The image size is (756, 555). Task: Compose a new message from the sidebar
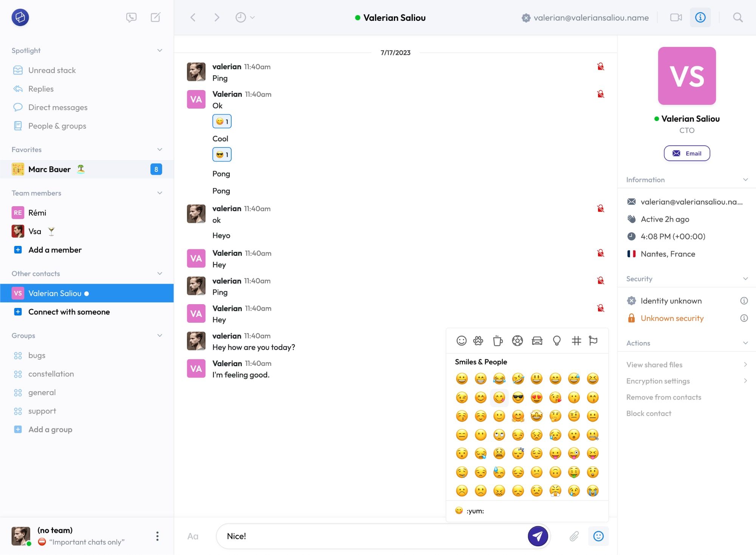[x=155, y=17]
